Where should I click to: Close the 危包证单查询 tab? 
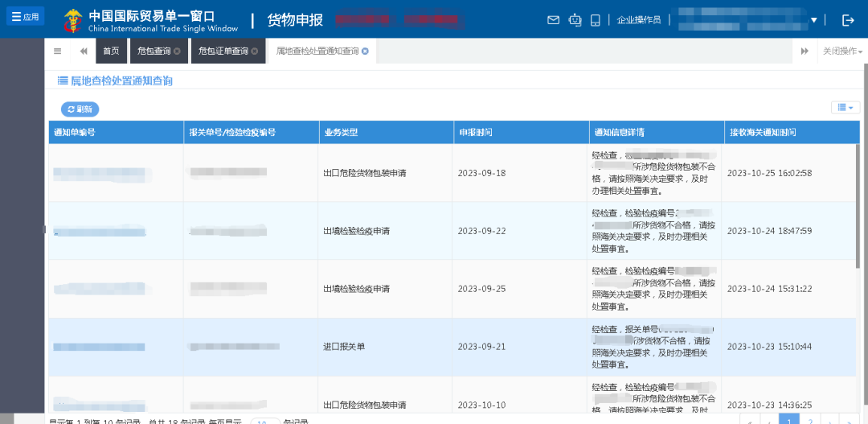pyautogui.click(x=254, y=51)
